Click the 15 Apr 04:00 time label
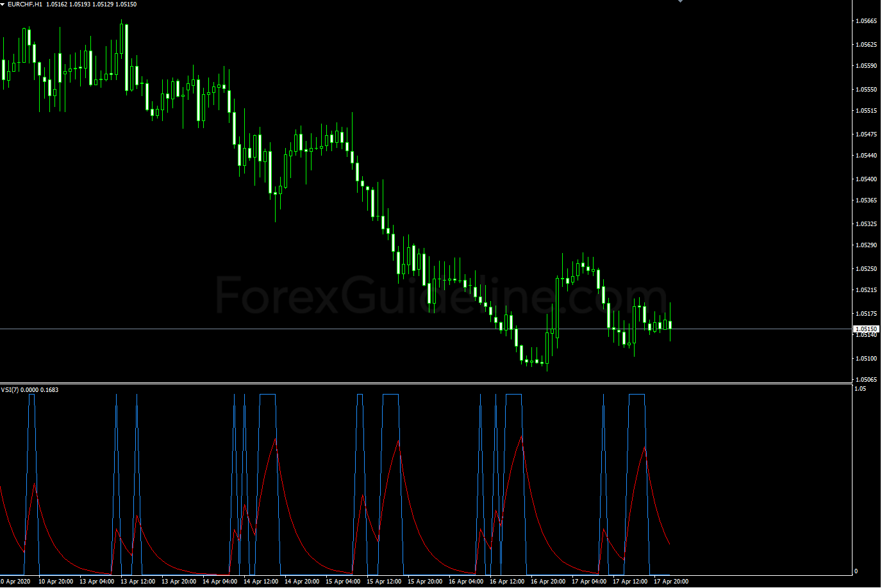This screenshot has width=882, height=588. point(343,582)
